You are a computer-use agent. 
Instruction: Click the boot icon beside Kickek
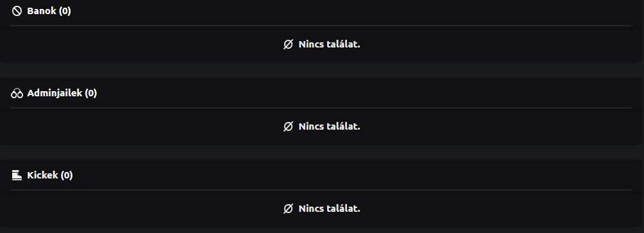[17, 175]
